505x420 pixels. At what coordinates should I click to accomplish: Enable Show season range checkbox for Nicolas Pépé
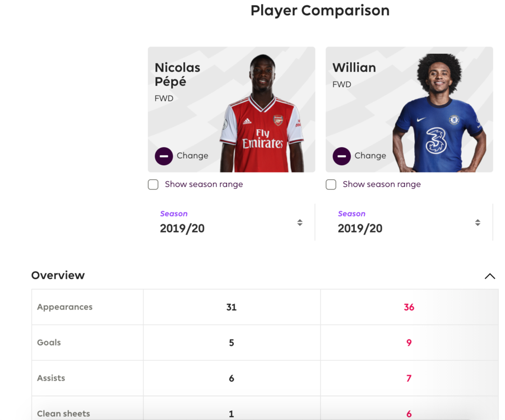click(x=153, y=184)
